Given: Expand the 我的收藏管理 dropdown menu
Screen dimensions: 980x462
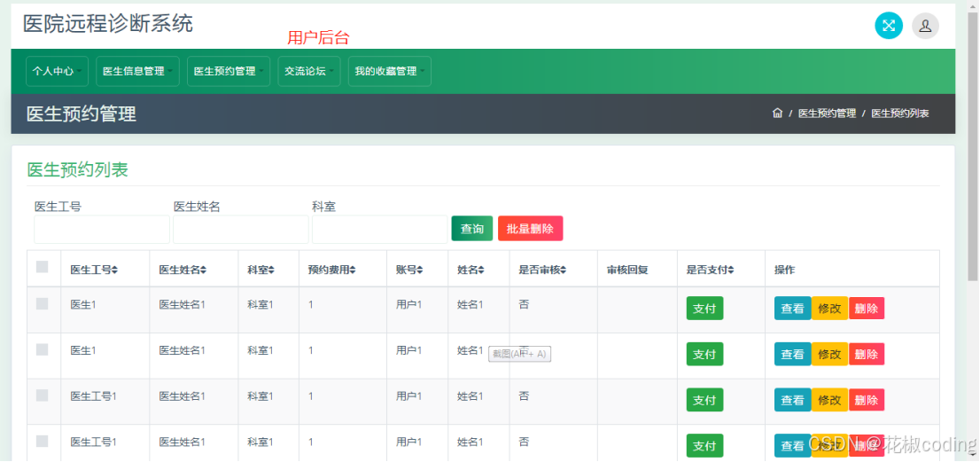Looking at the screenshot, I should tap(389, 71).
